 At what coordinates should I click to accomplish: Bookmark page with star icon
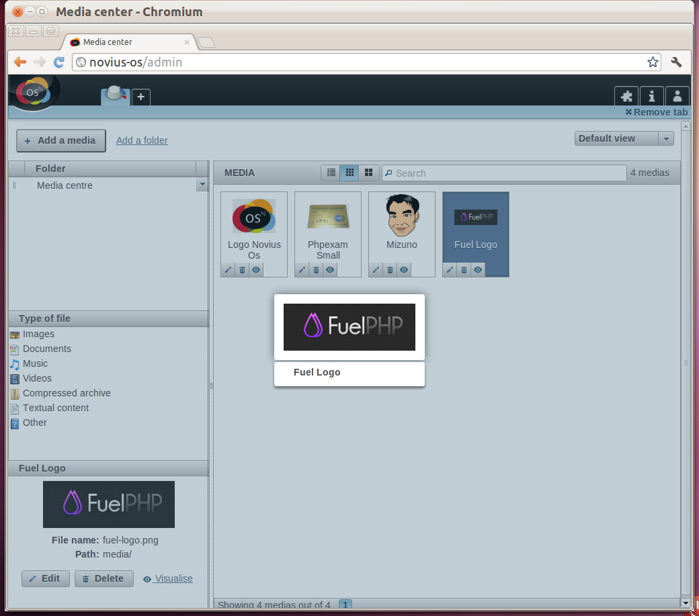coord(653,62)
